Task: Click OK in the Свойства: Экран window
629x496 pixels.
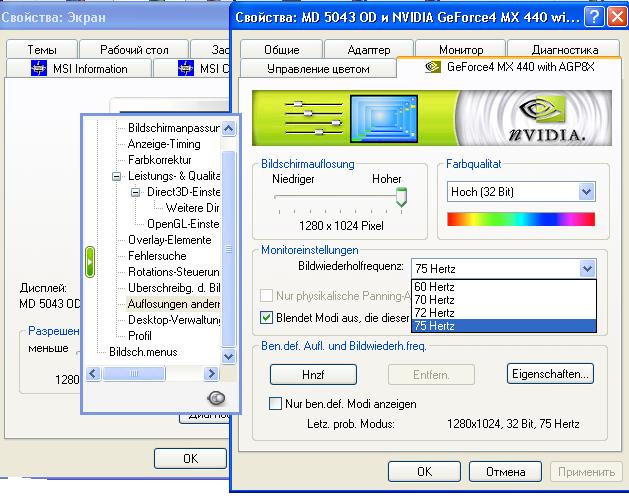Action: pyautogui.click(x=191, y=458)
